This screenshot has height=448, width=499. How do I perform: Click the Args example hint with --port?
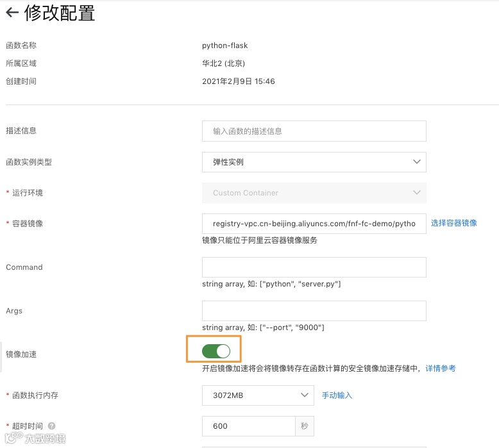[x=263, y=327]
